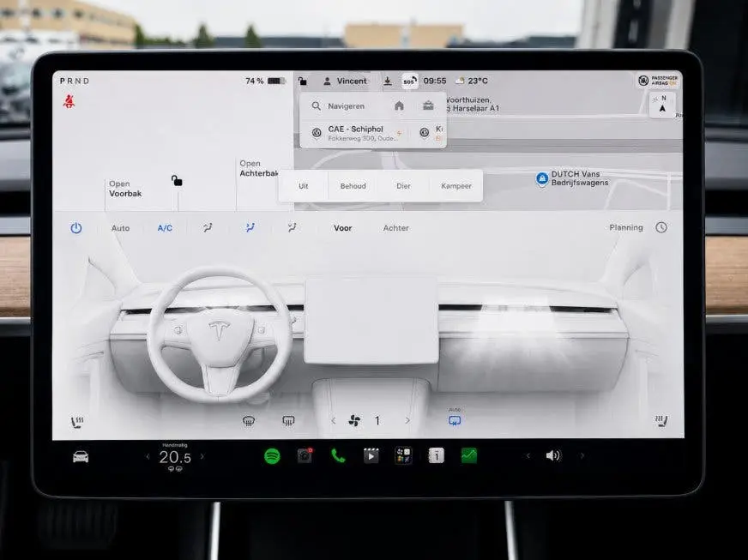Tap the SOS status icon
Screen dimensions: 748x560
pyautogui.click(x=410, y=81)
